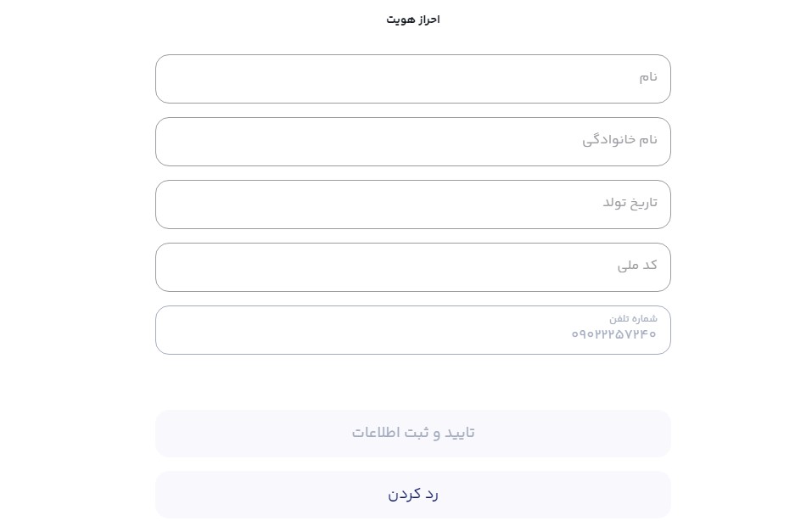Click the تاریخ تولد (birth date) field
This screenshot has width=812, height=521.
pos(413,204)
